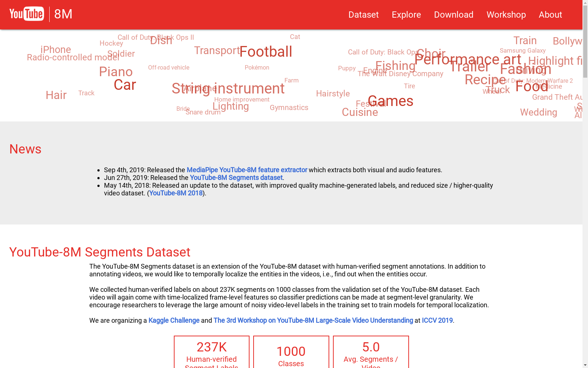Click the Radio-controlled model tag
The image size is (588, 368).
[73, 57]
